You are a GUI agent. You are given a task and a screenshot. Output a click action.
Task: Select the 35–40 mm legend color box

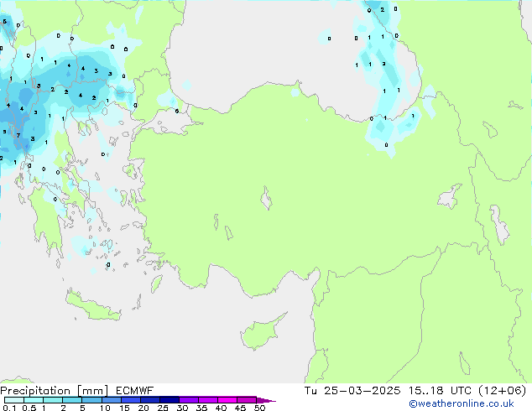tap(208, 400)
